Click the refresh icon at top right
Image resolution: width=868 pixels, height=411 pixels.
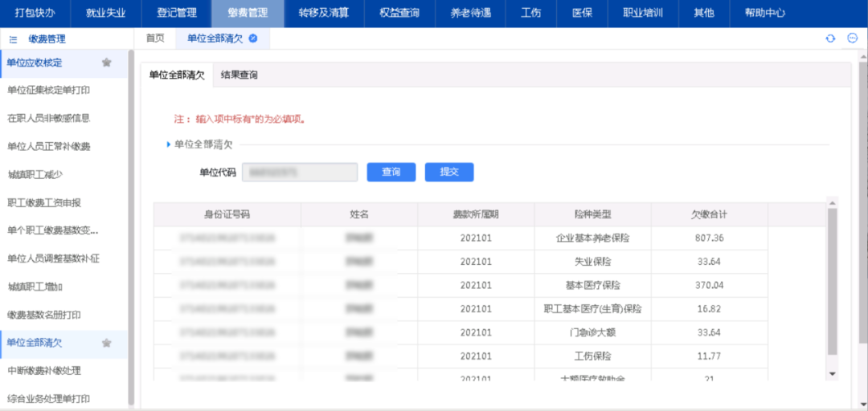831,39
